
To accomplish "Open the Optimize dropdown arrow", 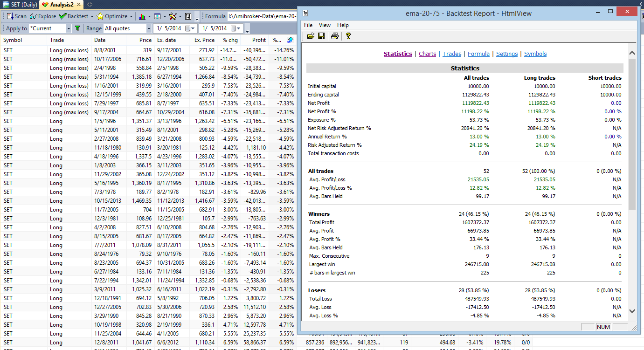I will (x=131, y=16).
